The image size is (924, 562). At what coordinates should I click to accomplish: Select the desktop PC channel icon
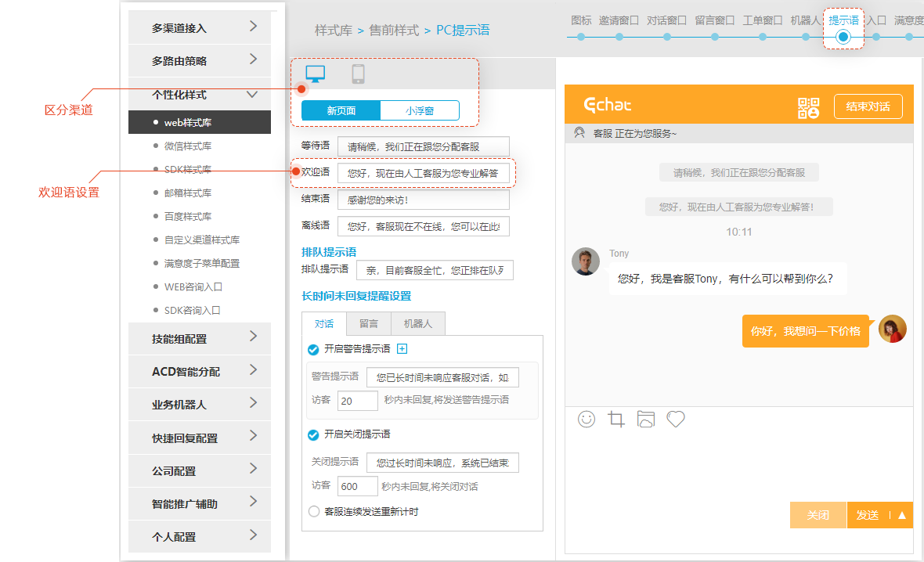(315, 74)
